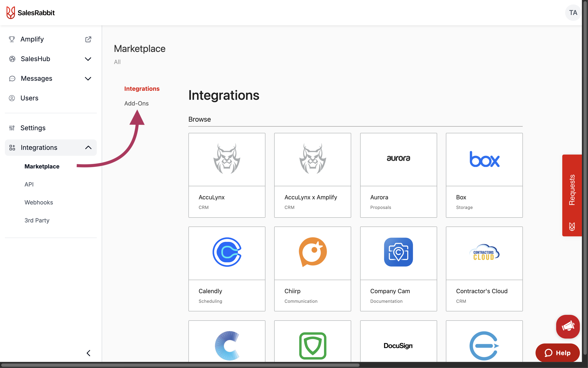Expand the Messages menu chevron
This screenshot has width=588, height=368.
coord(88,79)
